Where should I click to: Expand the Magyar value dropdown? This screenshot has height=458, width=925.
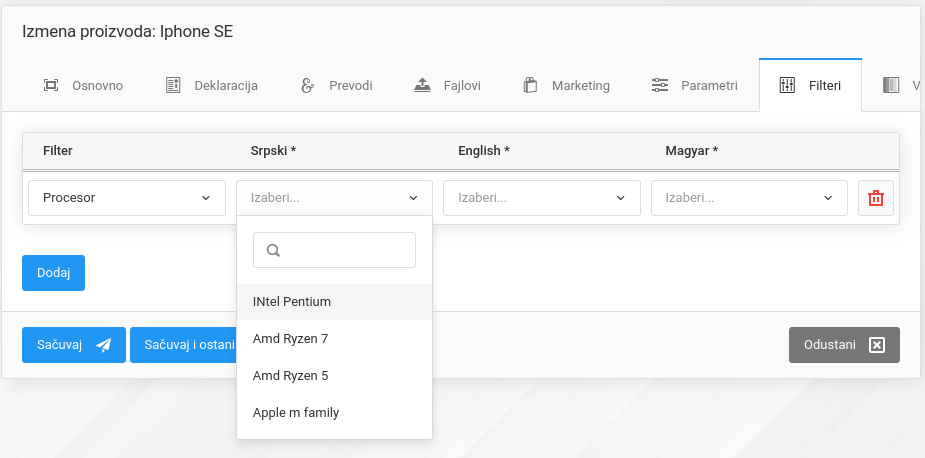pyautogui.click(x=749, y=198)
